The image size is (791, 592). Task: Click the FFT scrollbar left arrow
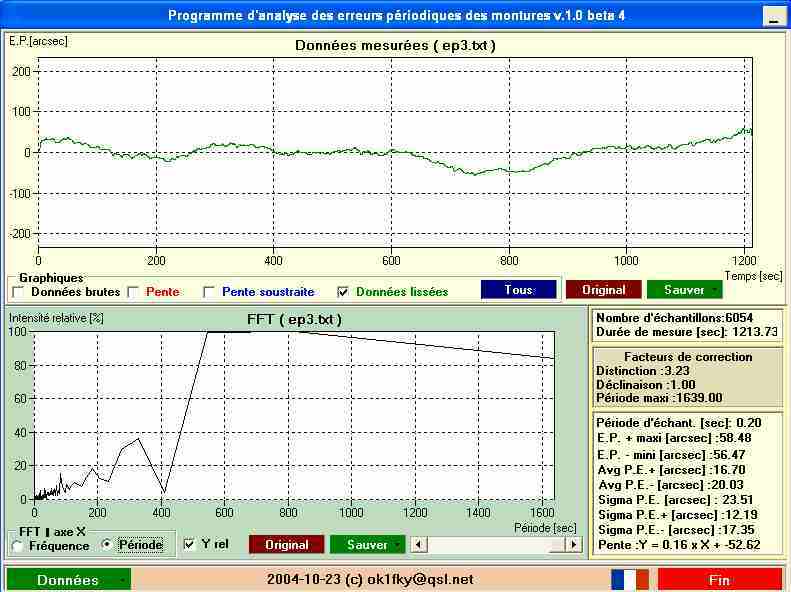pyautogui.click(x=419, y=545)
